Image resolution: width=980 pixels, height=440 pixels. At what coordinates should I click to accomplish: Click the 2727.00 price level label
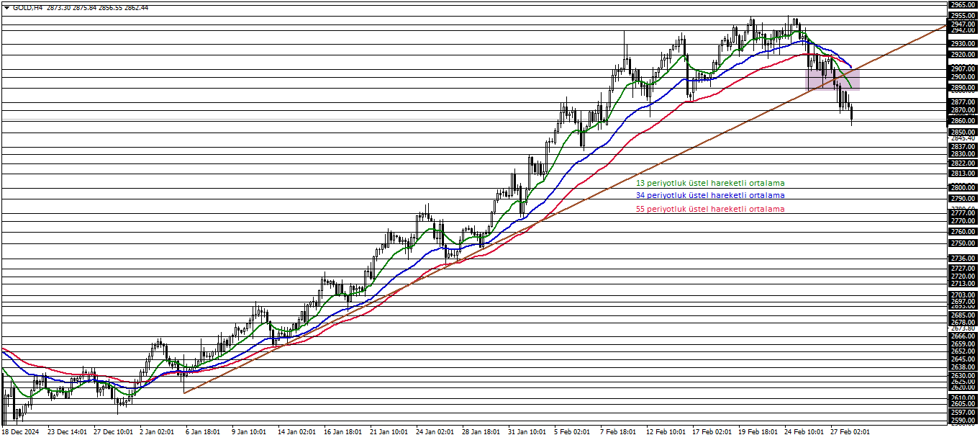tap(962, 268)
